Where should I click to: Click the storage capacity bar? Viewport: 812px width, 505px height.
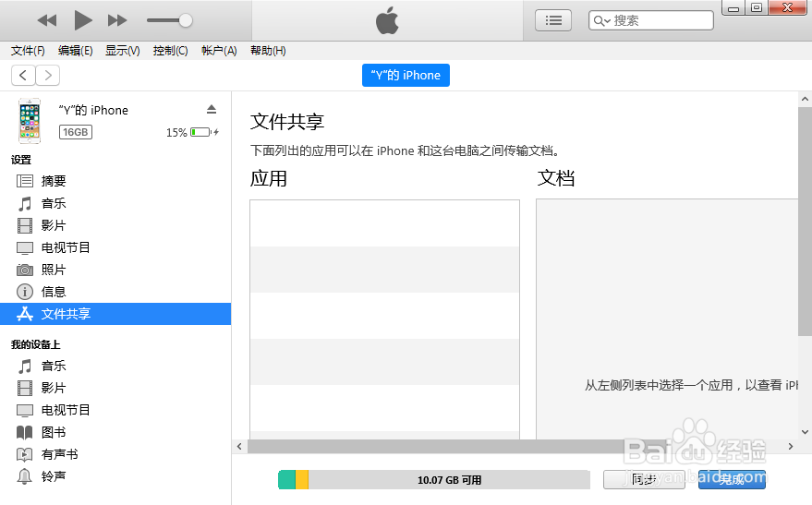[434, 480]
